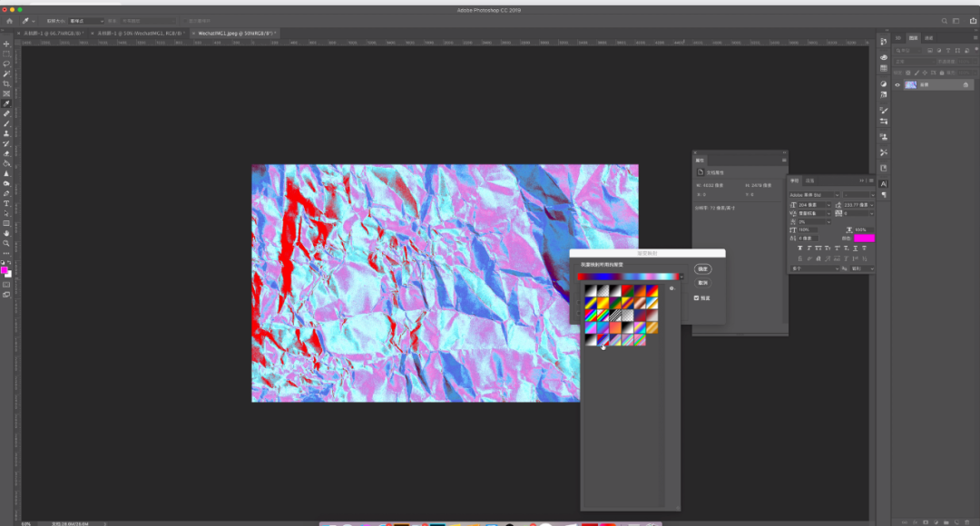Screen dimensions: 980x526
Task: Click the Home icon in options bar
Action: (9, 20)
